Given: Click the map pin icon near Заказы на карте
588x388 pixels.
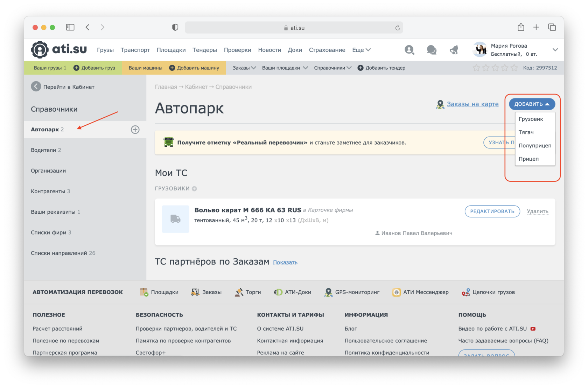Looking at the screenshot, I should pyautogui.click(x=440, y=104).
